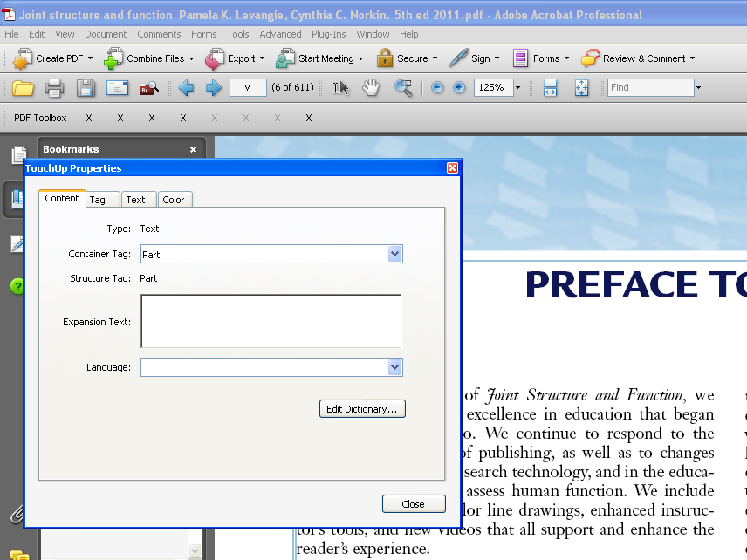The image size is (747, 560).
Task: Open the green question mark help icon
Action: [17, 286]
